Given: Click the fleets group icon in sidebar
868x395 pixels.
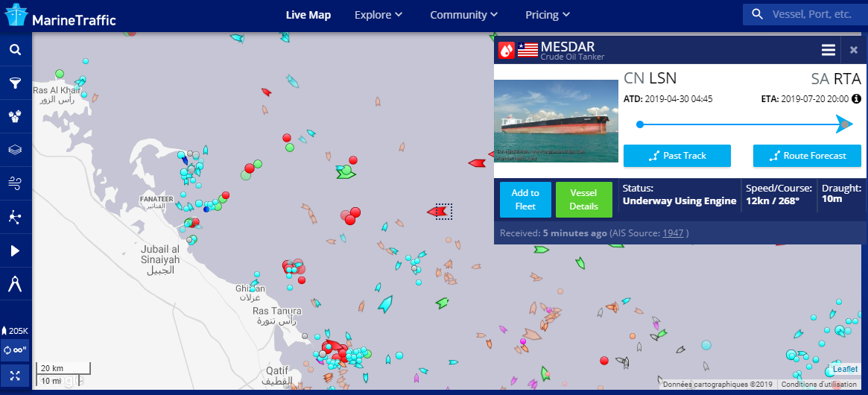Looking at the screenshot, I should [15, 116].
